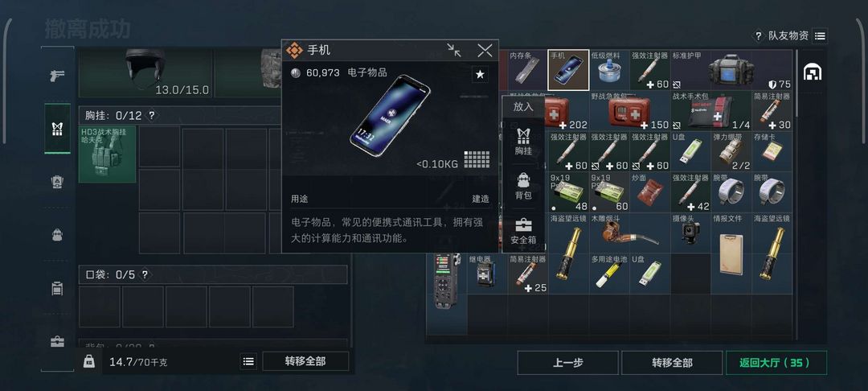Viewport: 868px width, 391px height.
Task: Toggle the favorite star on 手机
Action: (x=480, y=74)
